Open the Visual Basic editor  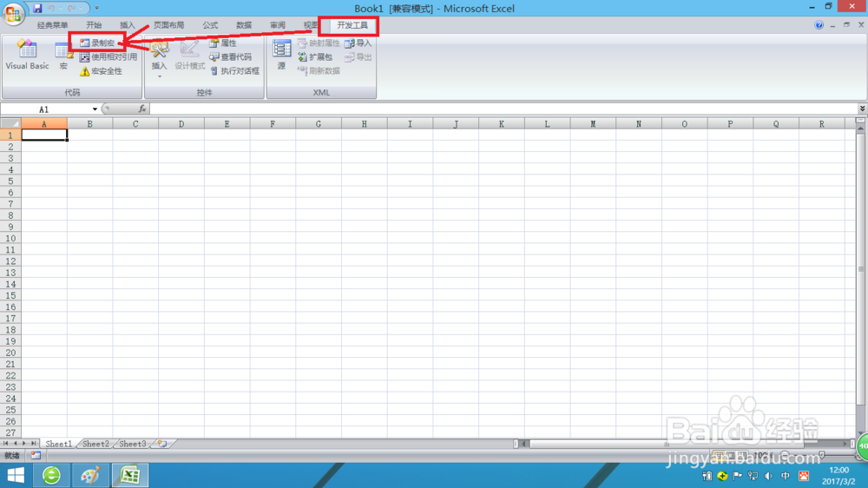coord(27,55)
